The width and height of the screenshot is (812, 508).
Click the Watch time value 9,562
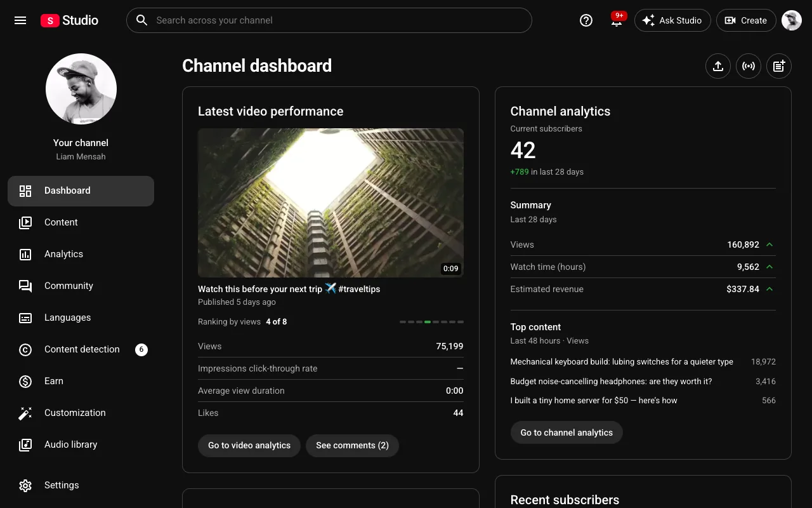click(x=748, y=267)
